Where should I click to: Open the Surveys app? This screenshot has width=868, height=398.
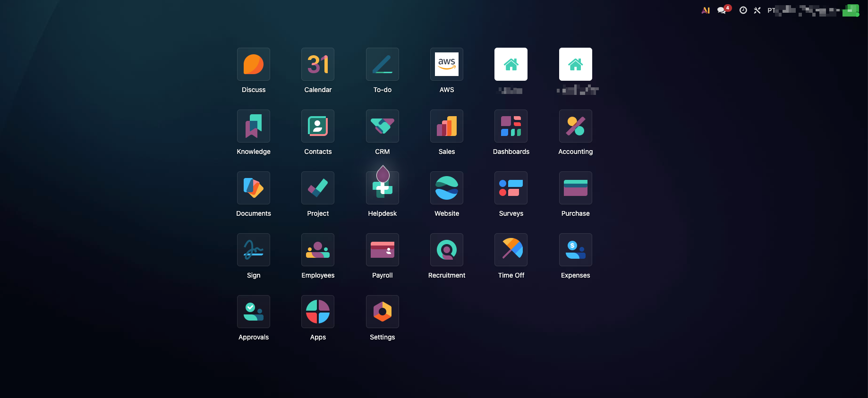511,188
